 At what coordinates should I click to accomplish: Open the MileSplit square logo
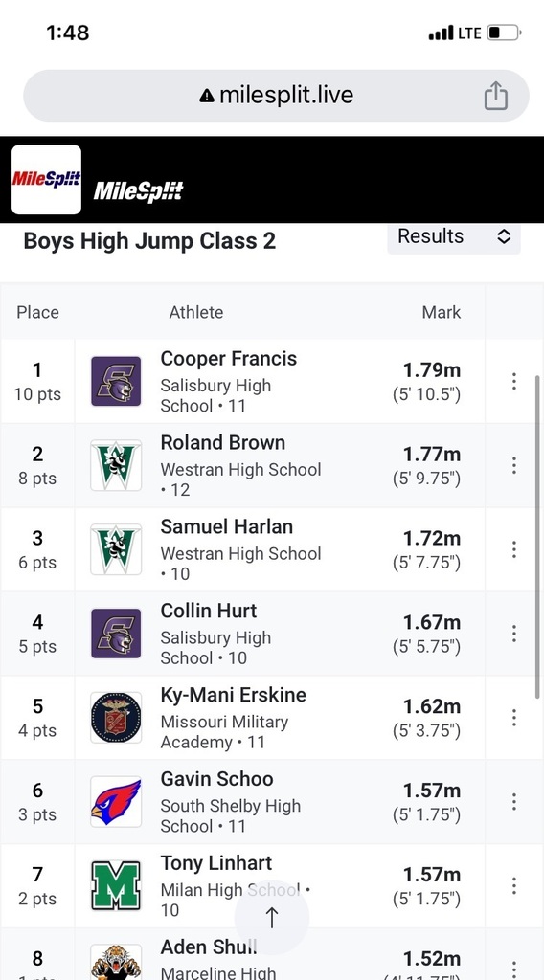(46, 180)
